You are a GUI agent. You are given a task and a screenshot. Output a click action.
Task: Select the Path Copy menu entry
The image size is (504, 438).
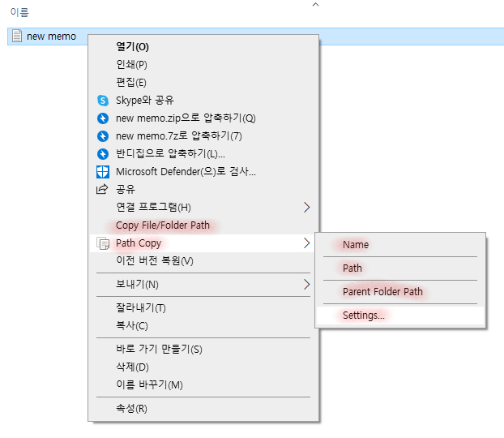[x=203, y=243]
